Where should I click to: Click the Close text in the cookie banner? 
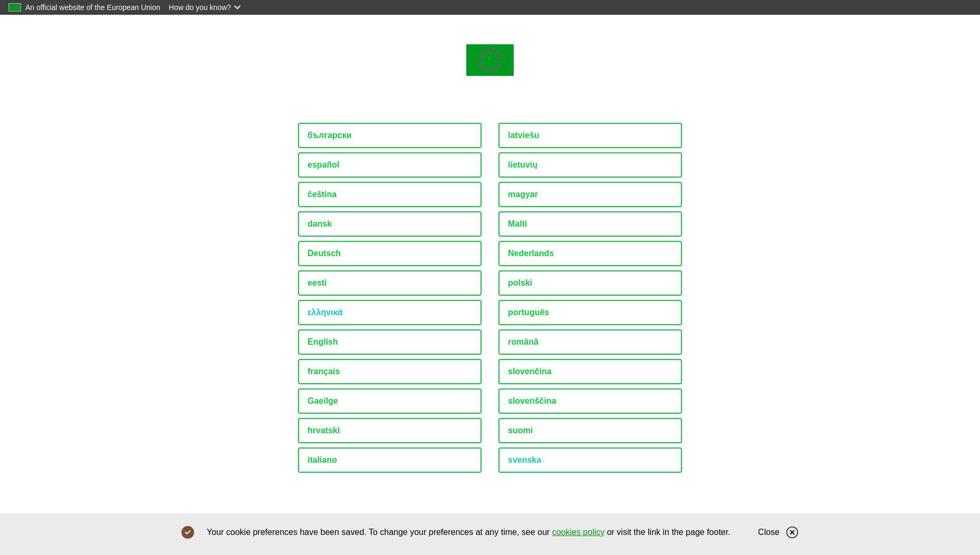point(768,532)
